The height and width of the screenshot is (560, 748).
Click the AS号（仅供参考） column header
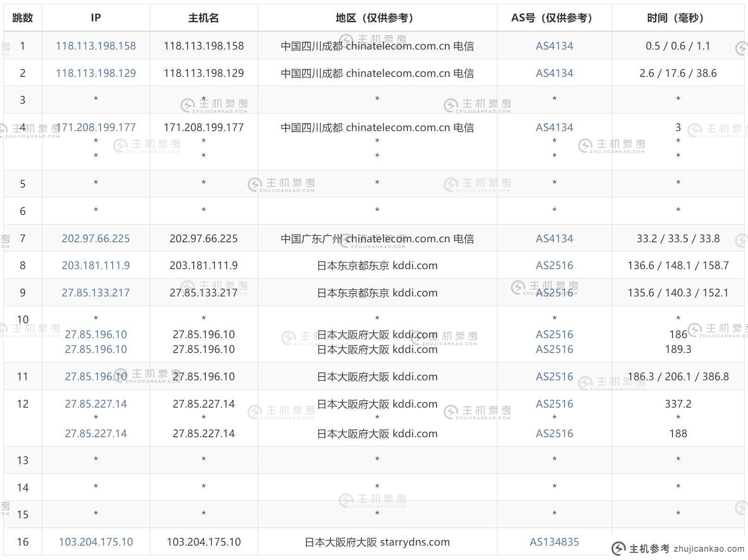click(x=554, y=18)
